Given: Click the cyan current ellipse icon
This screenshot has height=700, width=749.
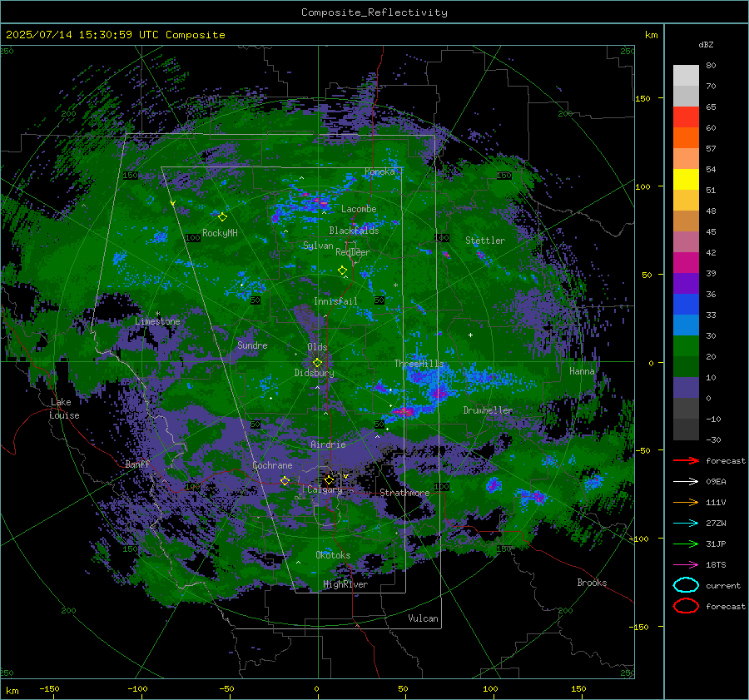Looking at the screenshot, I should 686,585.
